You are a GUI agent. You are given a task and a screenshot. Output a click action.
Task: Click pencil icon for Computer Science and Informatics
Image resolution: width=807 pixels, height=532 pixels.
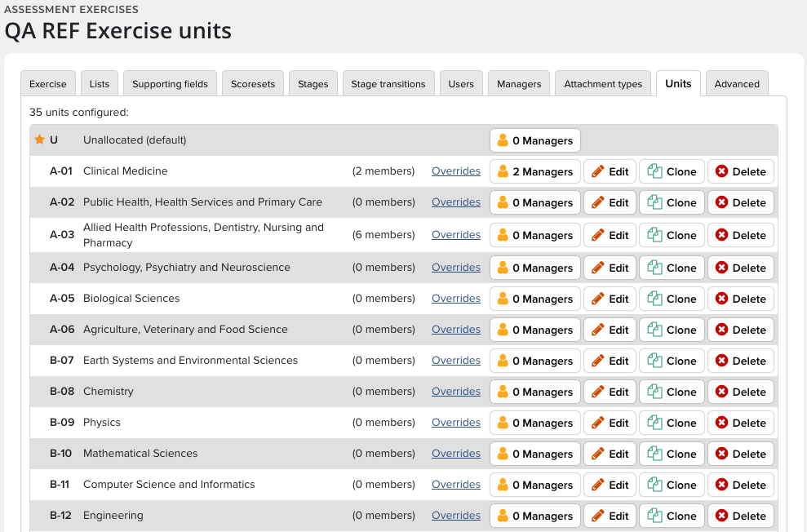(x=598, y=485)
